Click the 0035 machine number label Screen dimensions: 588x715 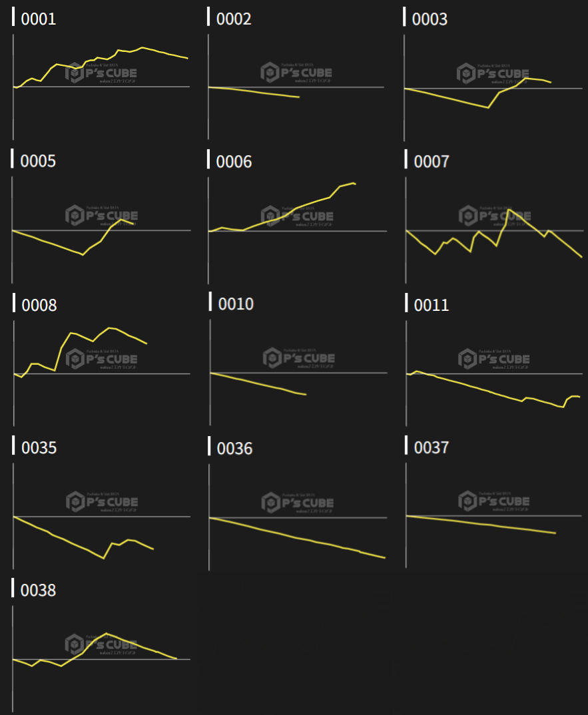[39, 448]
